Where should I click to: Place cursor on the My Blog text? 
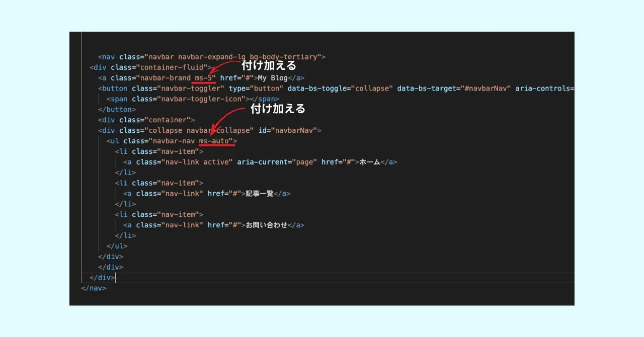(272, 78)
